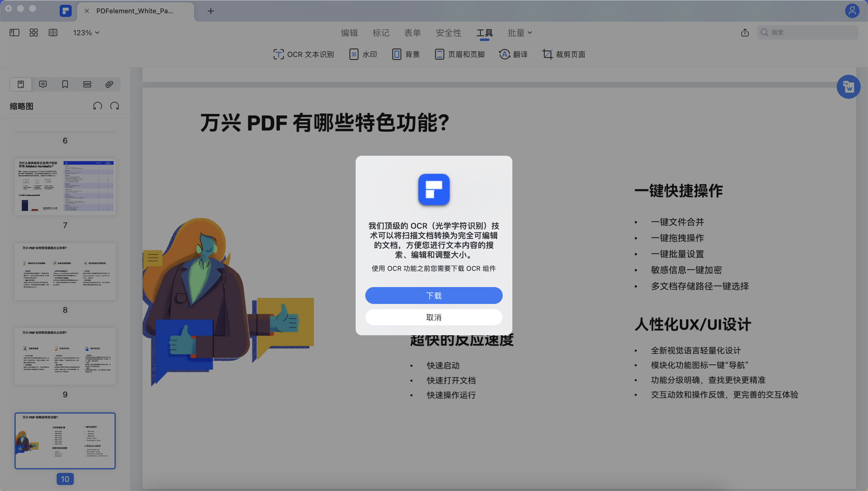Click the convert to Word floating button

click(x=848, y=87)
